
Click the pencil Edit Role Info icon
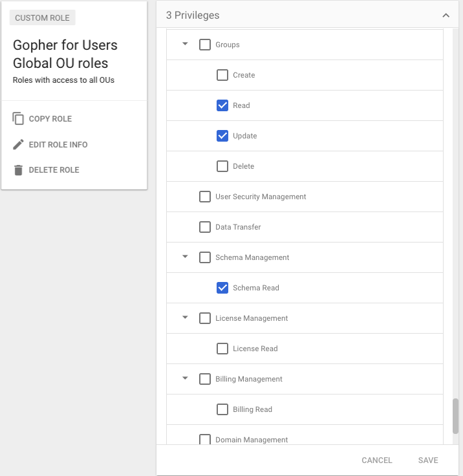coord(18,144)
